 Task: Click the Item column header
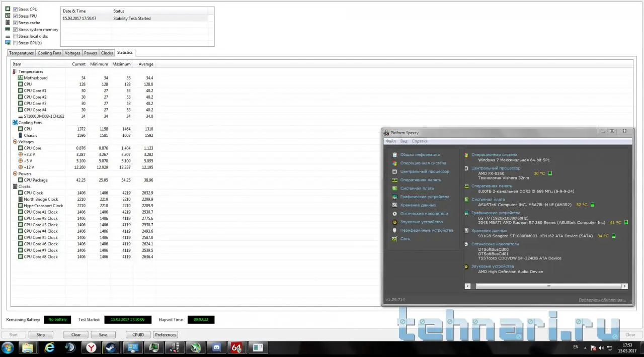17,64
